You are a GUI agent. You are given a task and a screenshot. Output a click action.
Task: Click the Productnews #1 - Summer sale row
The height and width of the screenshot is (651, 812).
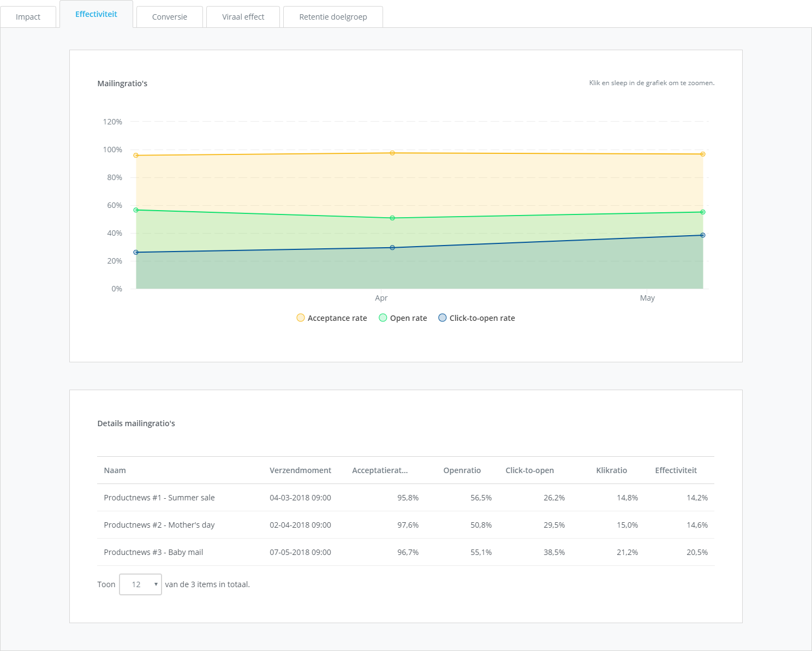pos(159,498)
